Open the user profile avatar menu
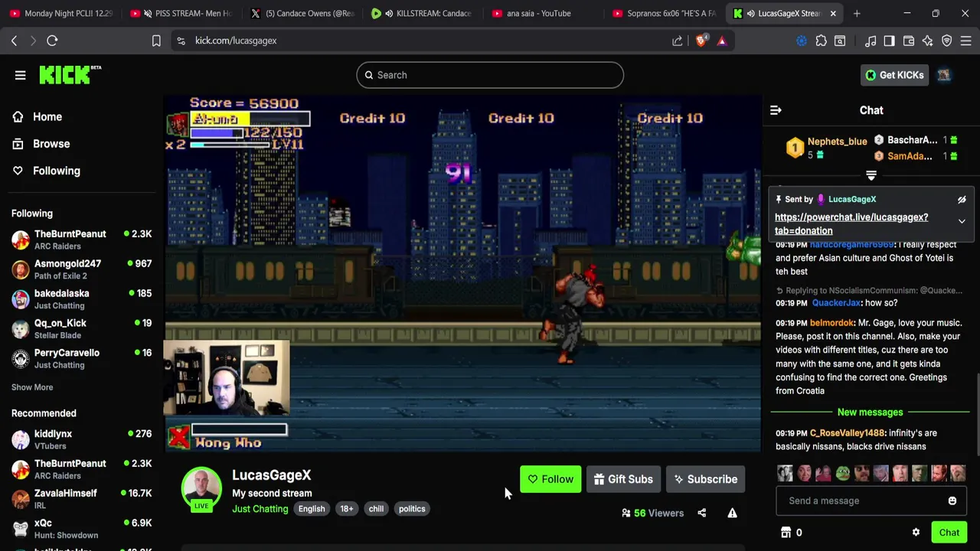 point(944,75)
